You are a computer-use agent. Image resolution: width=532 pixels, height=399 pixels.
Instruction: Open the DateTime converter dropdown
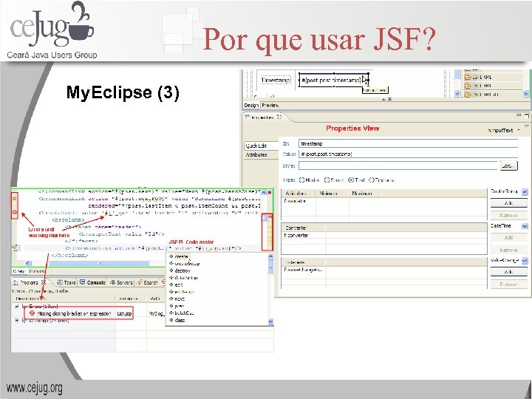coord(525,226)
